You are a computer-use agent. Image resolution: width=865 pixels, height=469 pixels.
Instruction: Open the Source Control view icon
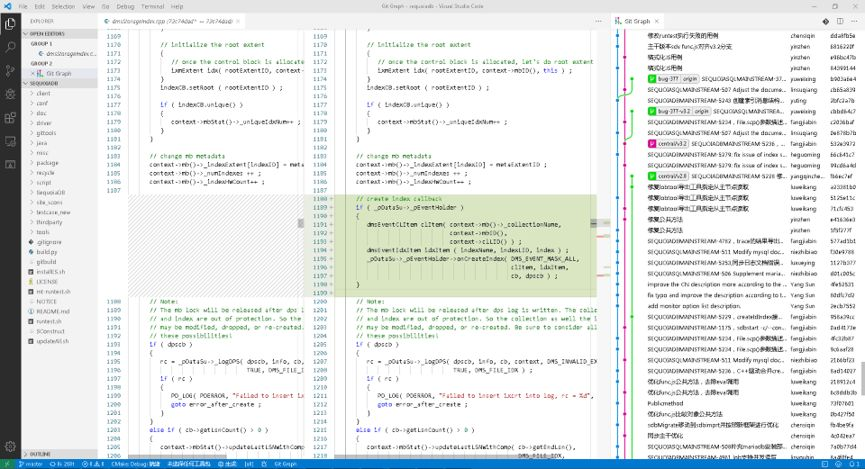pos(10,71)
